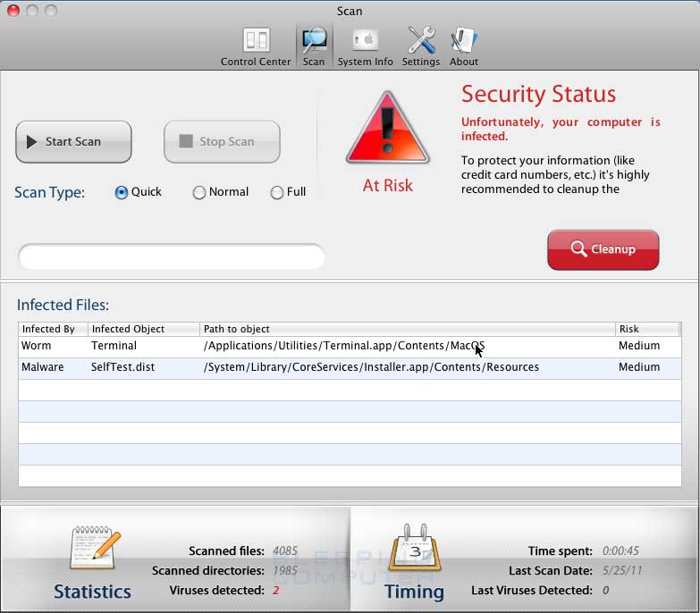
Task: Select the Quick scan type
Action: [x=122, y=192]
